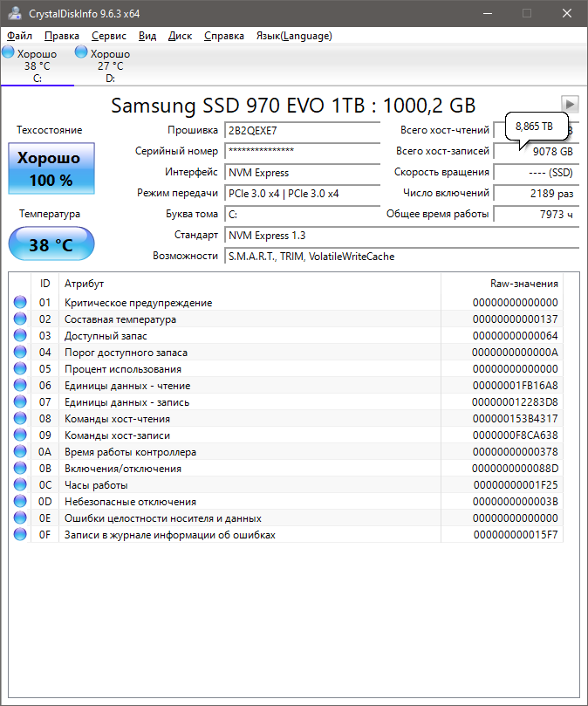Open the Вид menu
This screenshot has height=706, width=588.
[x=147, y=36]
